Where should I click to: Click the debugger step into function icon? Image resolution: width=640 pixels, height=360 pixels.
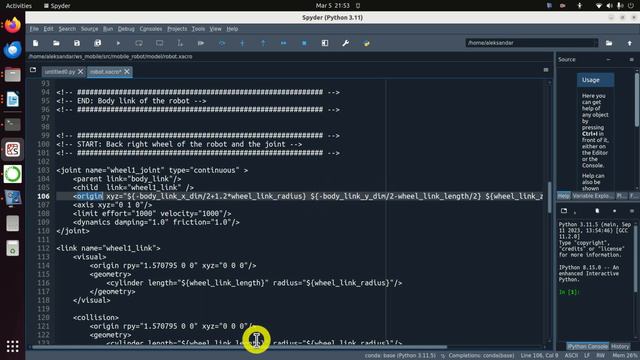(x=242, y=43)
